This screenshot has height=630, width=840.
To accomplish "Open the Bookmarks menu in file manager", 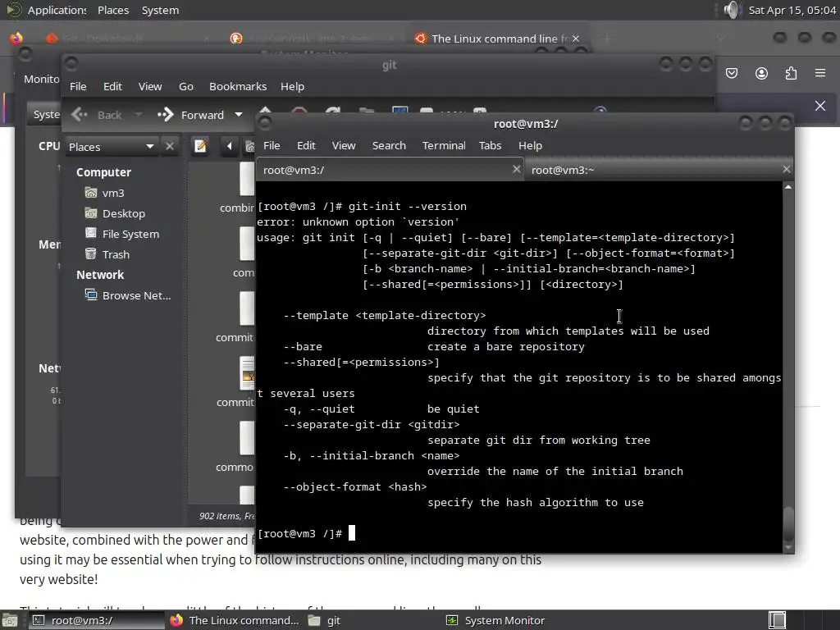I will pyautogui.click(x=238, y=86).
